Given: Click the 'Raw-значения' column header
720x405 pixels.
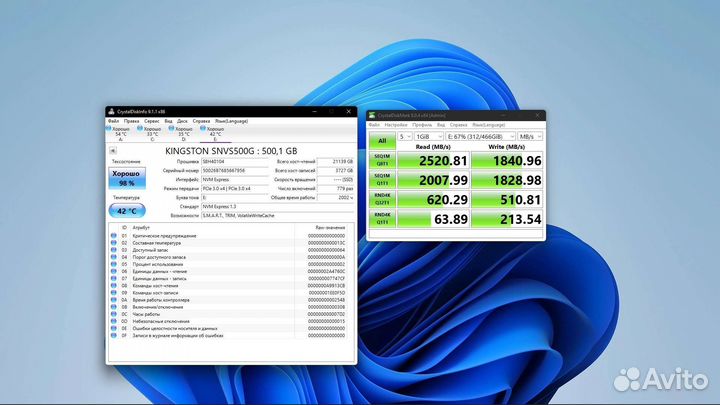Looking at the screenshot, I should click(330, 228).
